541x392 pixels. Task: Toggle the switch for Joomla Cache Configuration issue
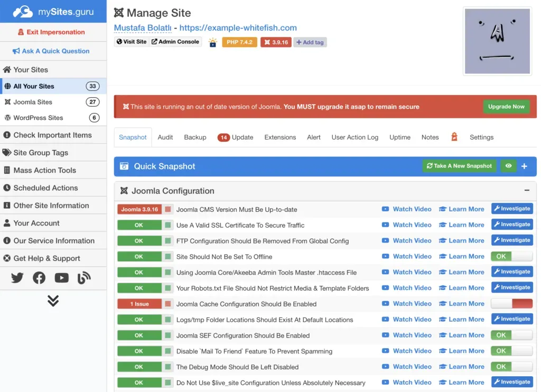click(x=511, y=303)
